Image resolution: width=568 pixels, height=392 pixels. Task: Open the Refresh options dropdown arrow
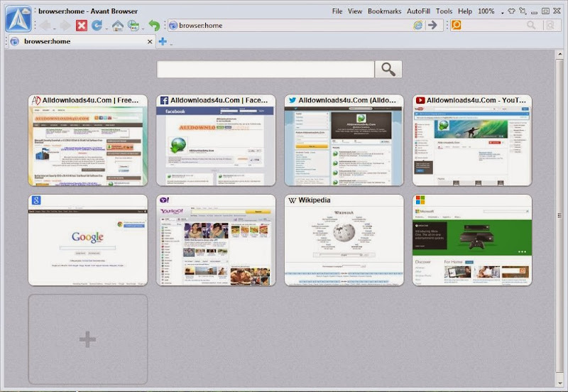pos(106,28)
